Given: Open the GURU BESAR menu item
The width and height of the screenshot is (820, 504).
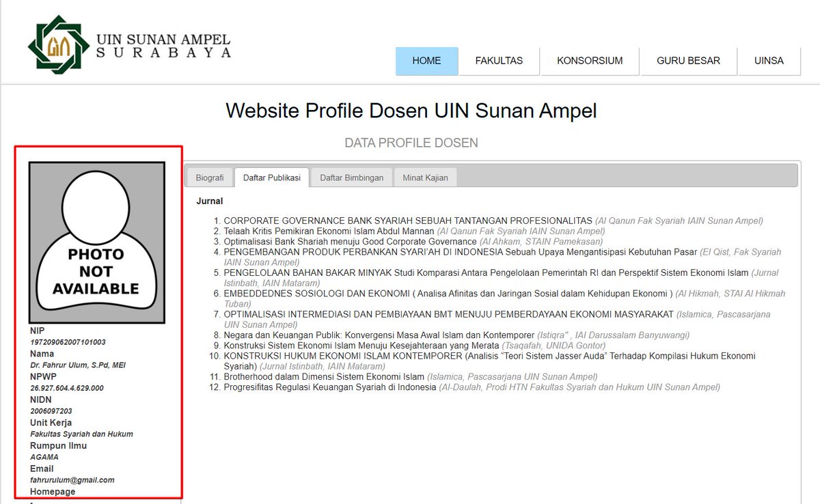Looking at the screenshot, I should pos(688,61).
